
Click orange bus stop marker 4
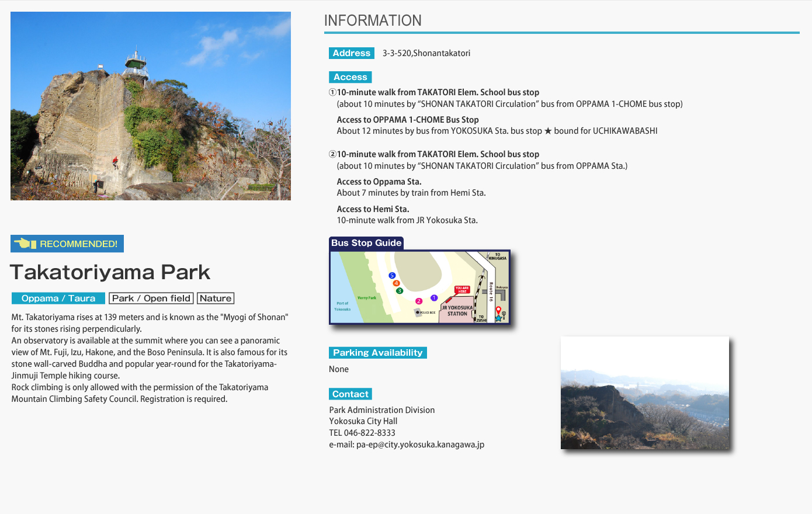click(x=396, y=283)
